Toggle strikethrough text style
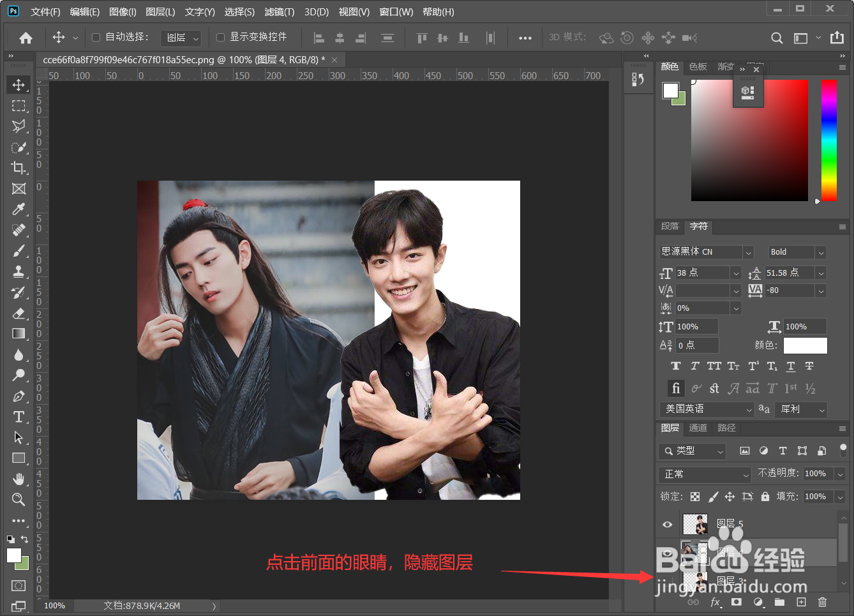 coord(809,366)
